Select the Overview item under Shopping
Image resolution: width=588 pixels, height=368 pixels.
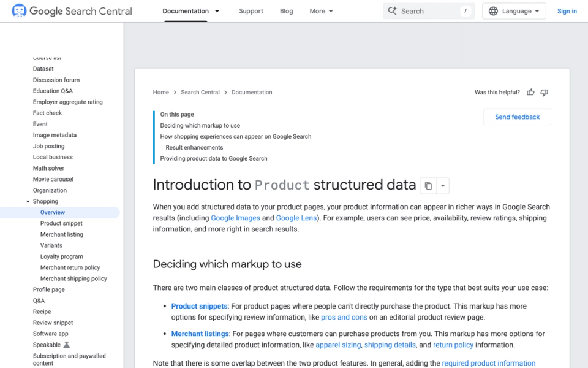point(53,213)
